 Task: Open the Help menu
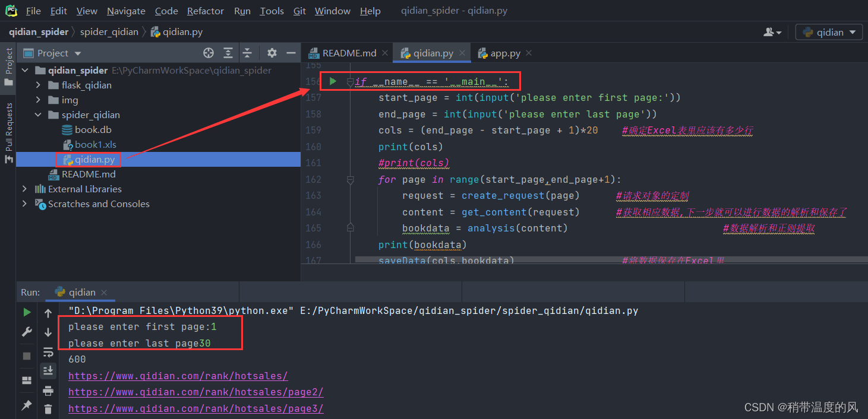370,11
